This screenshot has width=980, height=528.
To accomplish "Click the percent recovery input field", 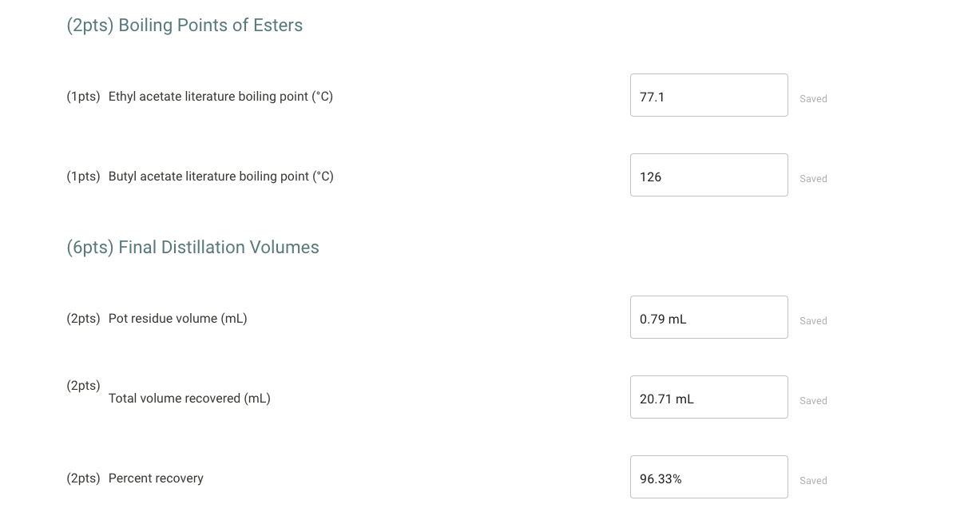I will [x=708, y=477].
